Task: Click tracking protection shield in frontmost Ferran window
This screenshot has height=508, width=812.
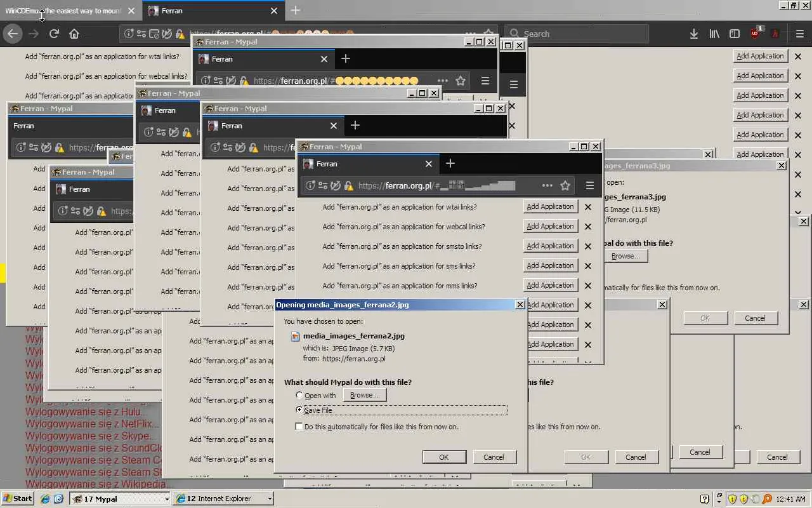Action: [x=336, y=186]
